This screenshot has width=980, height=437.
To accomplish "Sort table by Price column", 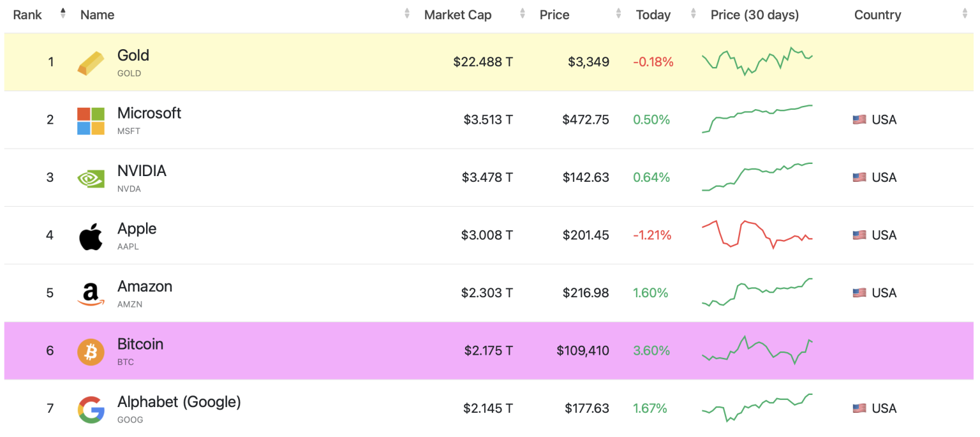I will [x=618, y=13].
